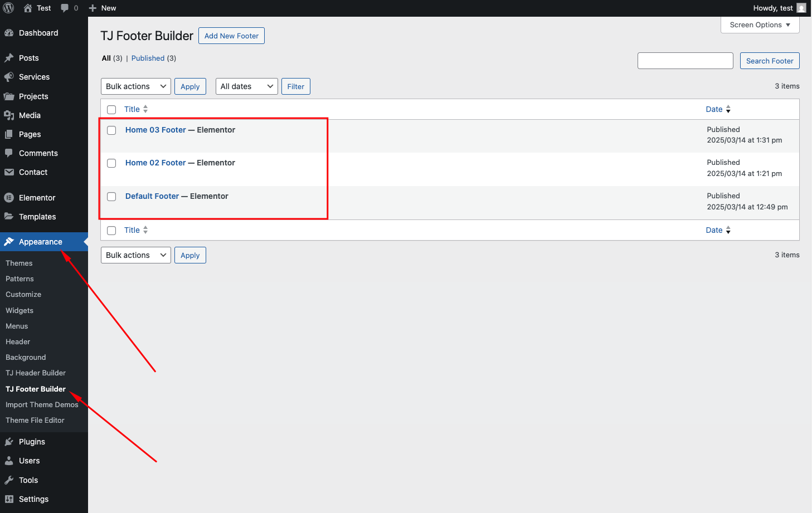Viewport: 812px width, 513px height.
Task: Click the Templates folder icon
Action: point(9,217)
